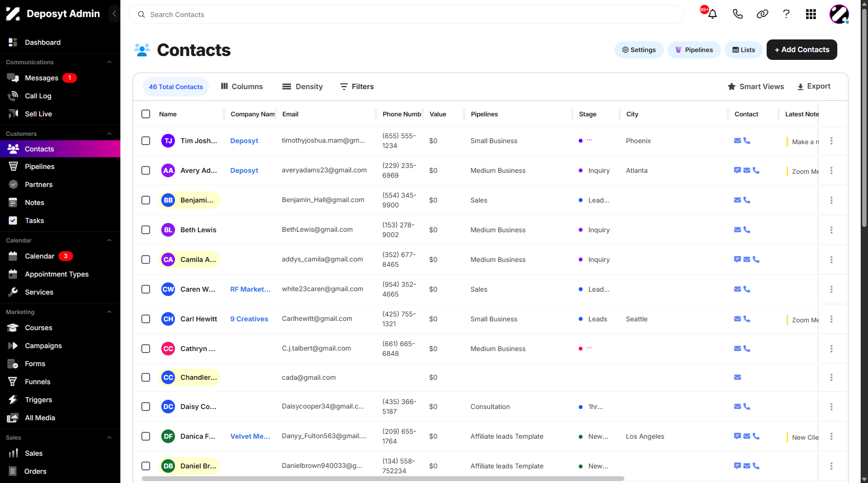Open row options menu for Daisy Co
868x483 pixels.
(x=831, y=407)
